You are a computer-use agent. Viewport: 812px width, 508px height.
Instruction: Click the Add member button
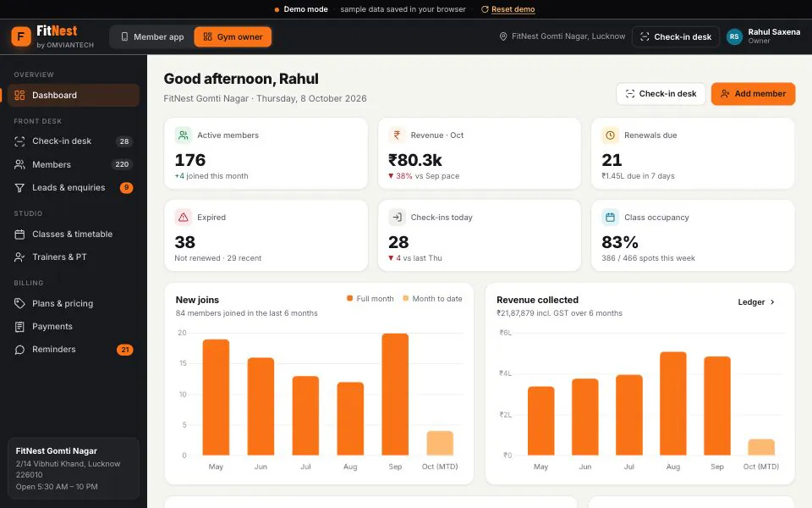point(753,94)
